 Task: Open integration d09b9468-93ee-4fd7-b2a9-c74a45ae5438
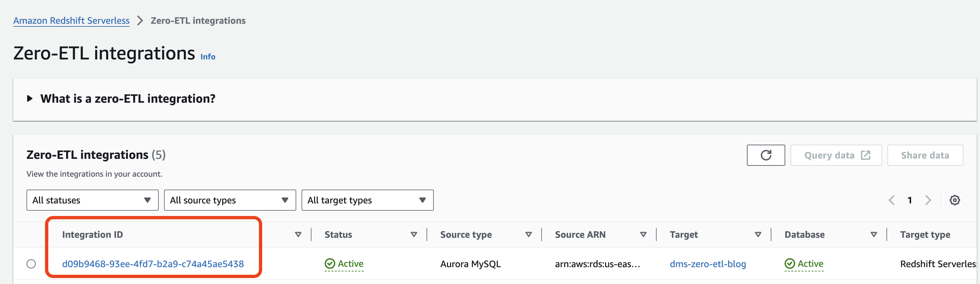pos(153,264)
